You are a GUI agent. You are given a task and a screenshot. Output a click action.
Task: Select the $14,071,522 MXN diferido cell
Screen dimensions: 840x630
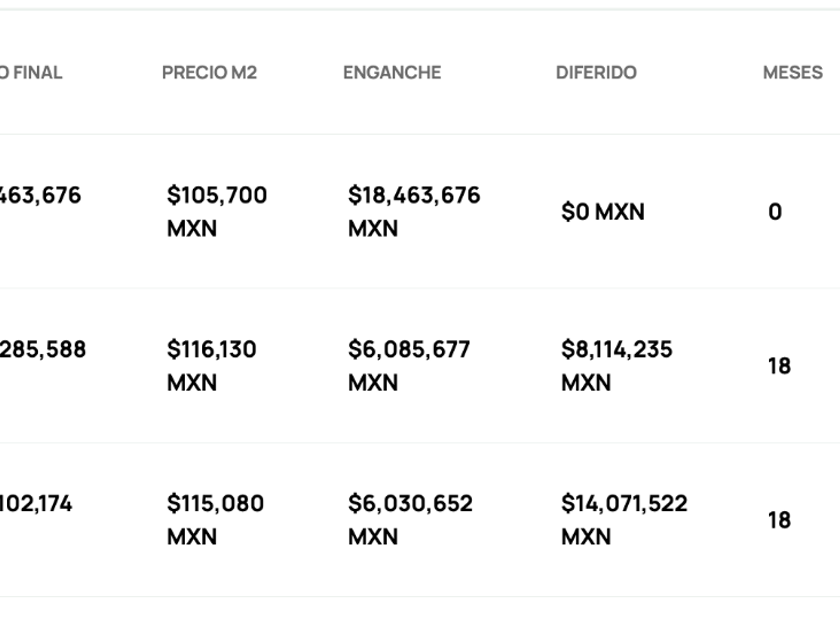[x=624, y=519]
